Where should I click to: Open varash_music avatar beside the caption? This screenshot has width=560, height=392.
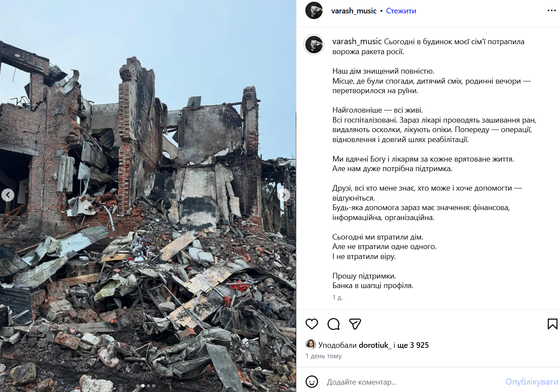point(314,44)
